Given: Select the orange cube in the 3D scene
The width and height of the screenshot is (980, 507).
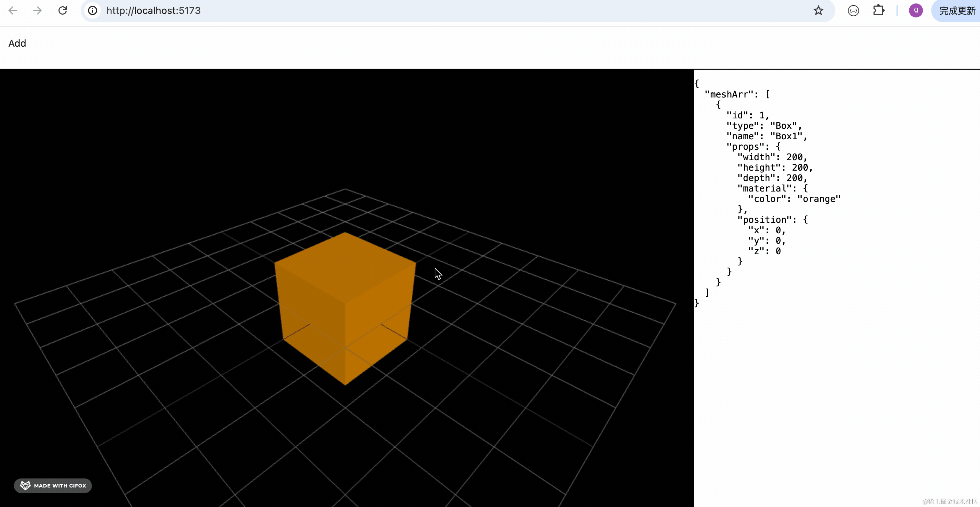Looking at the screenshot, I should (x=345, y=308).
